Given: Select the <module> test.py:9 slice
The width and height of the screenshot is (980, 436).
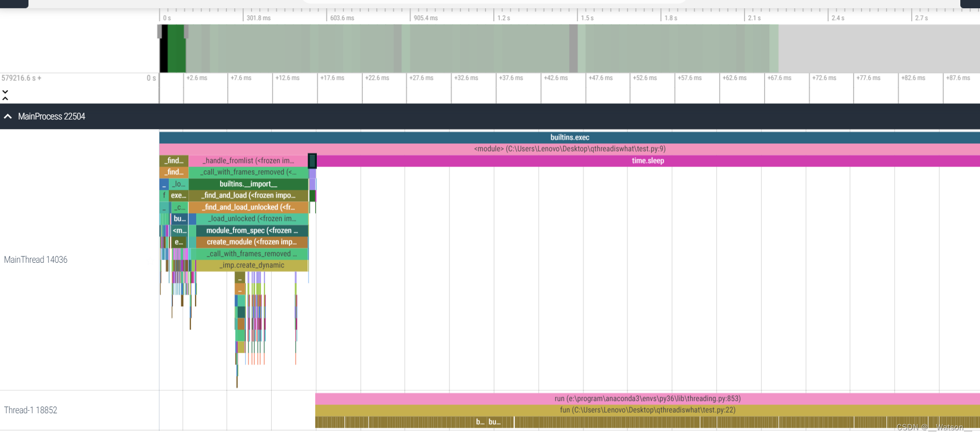Looking at the screenshot, I should point(569,149).
